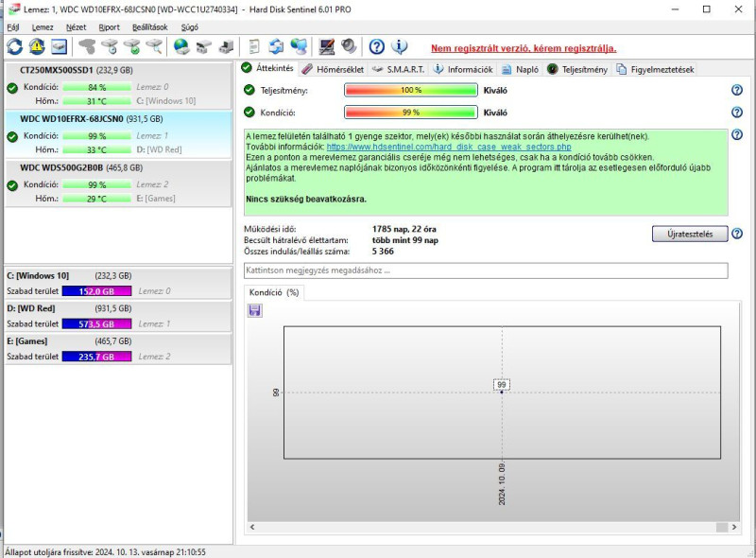Click the overview Kondíció 99 % bar

pyautogui.click(x=411, y=113)
